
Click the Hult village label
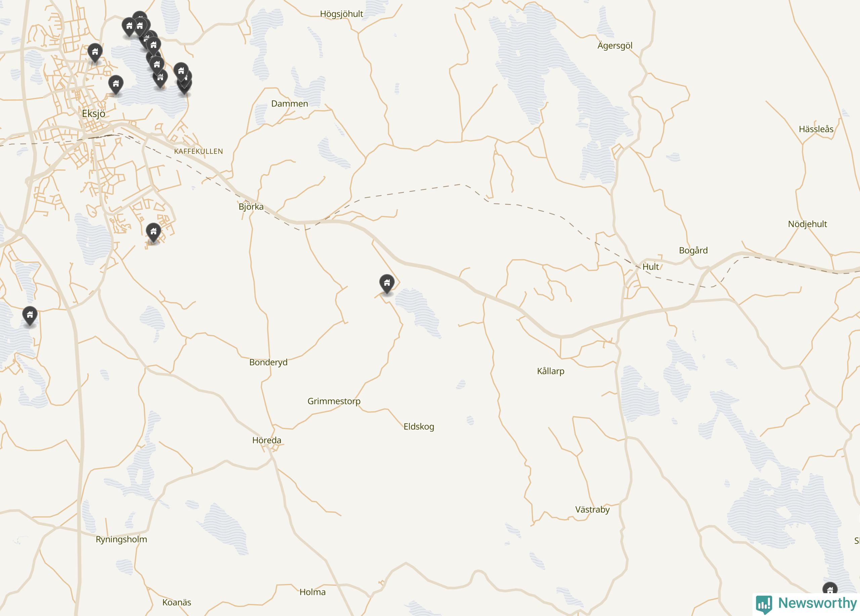[x=651, y=267]
